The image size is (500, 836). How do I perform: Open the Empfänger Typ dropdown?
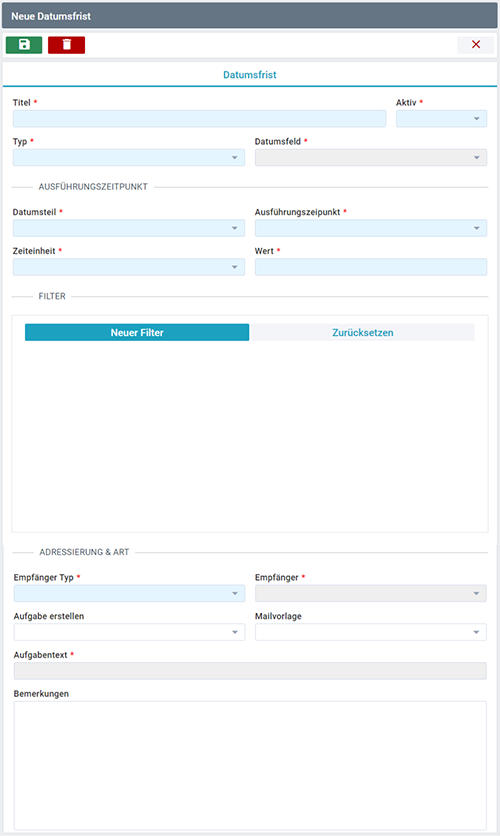[x=129, y=593]
